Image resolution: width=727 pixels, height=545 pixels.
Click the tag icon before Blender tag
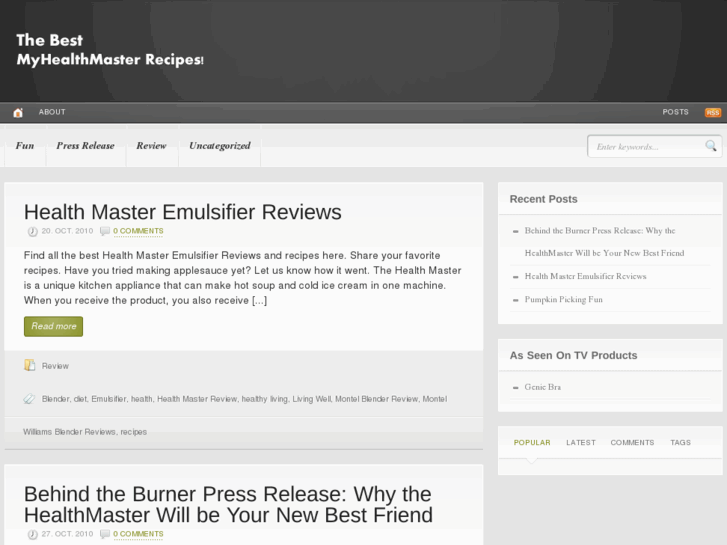30,399
